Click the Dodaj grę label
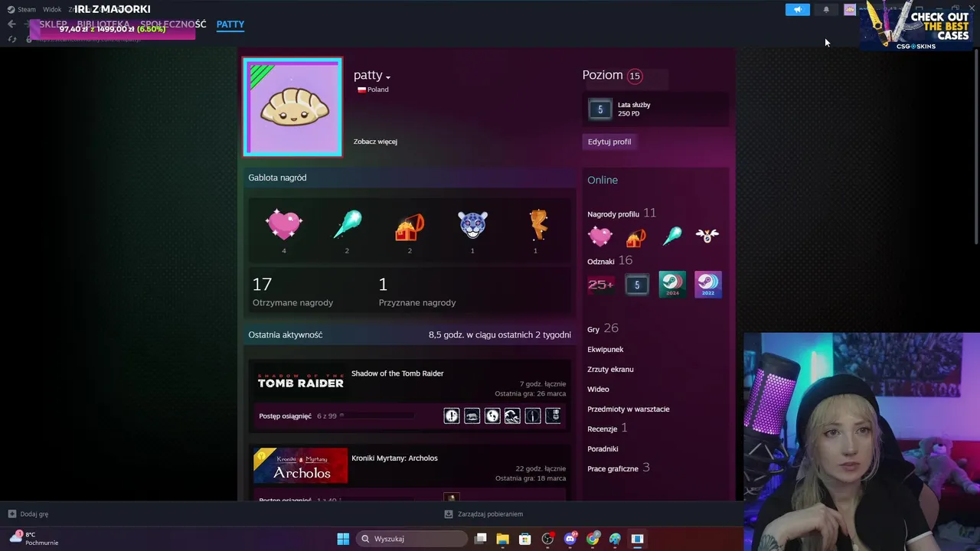Screen dimensions: 980x551 34,514
